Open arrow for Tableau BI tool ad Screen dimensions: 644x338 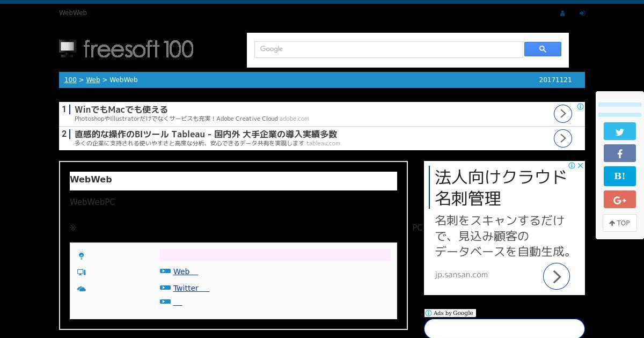tap(562, 138)
